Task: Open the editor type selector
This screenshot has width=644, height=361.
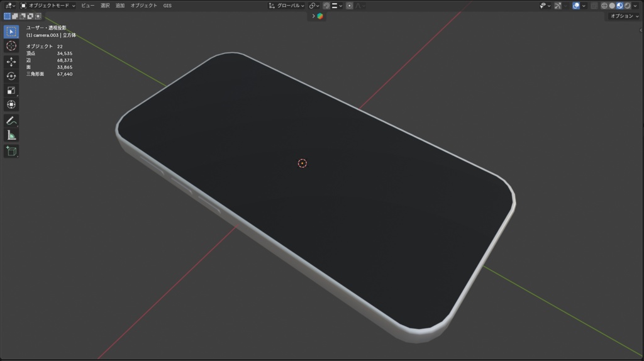Action: (10, 5)
